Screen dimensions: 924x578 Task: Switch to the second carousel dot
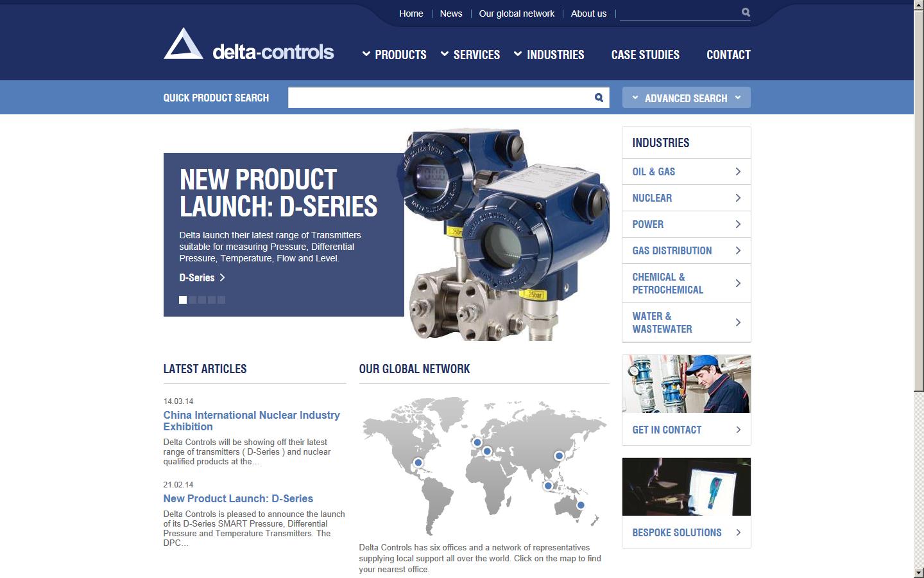[193, 299]
